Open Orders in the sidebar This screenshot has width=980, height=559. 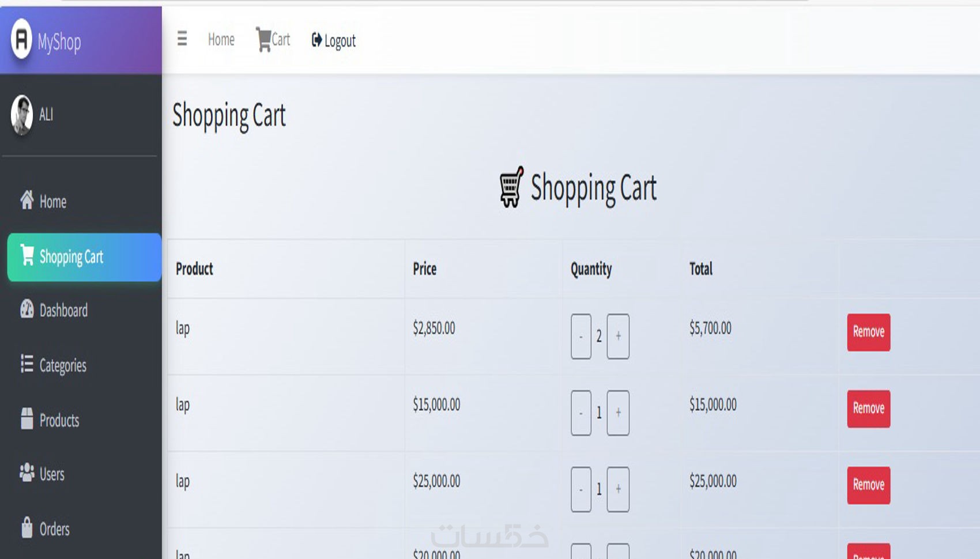[x=54, y=528]
